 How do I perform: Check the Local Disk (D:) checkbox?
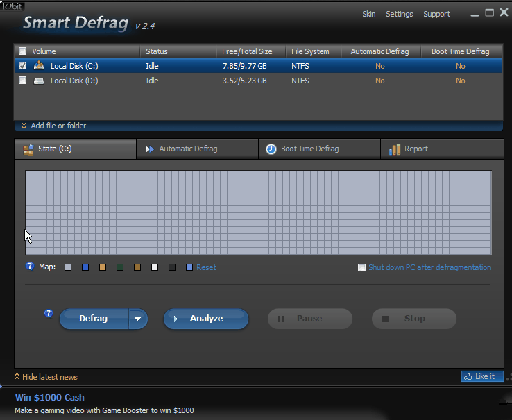[x=22, y=80]
